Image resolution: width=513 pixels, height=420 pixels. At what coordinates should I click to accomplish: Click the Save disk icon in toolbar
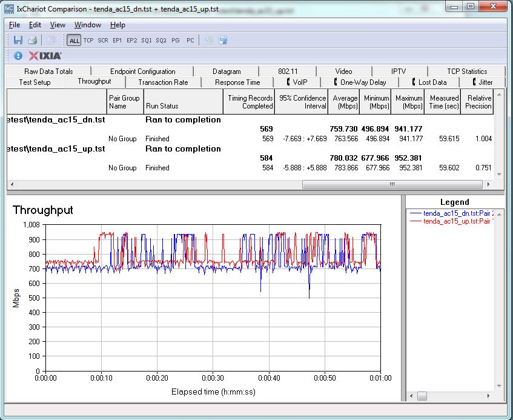coord(18,40)
